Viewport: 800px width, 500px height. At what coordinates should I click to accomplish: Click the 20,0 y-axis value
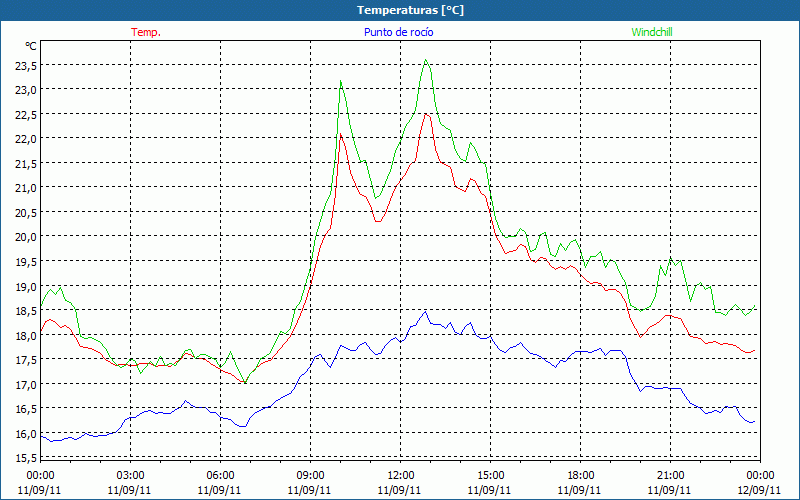26,237
